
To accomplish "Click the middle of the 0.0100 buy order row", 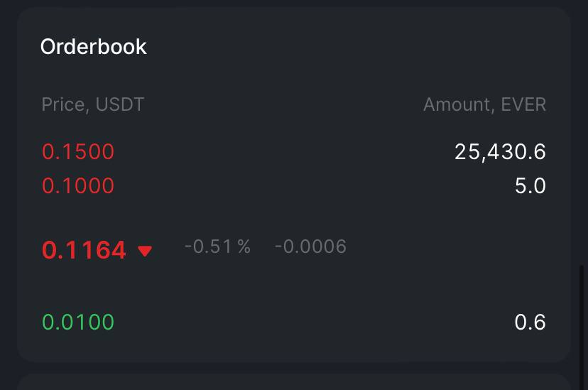I will pyautogui.click(x=294, y=322).
